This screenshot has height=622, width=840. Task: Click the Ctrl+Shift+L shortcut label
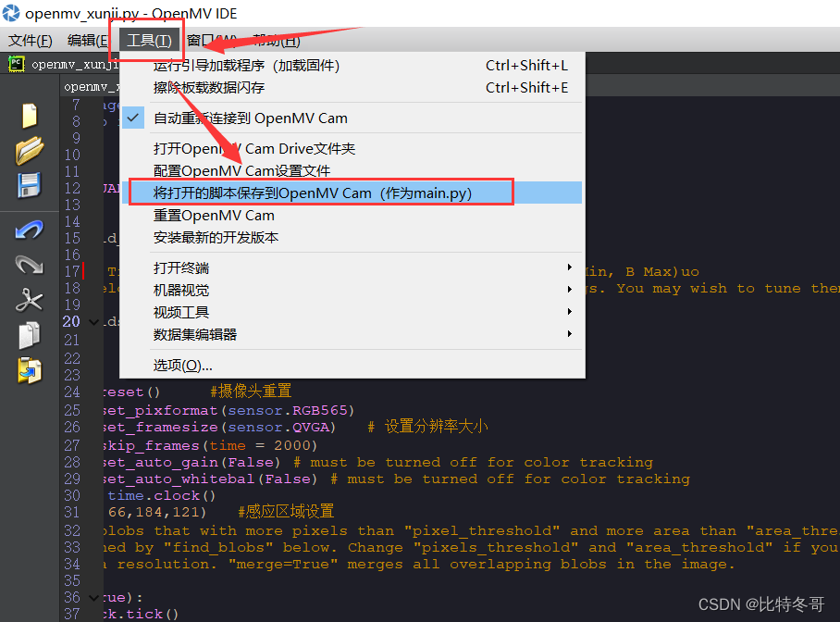coord(526,66)
